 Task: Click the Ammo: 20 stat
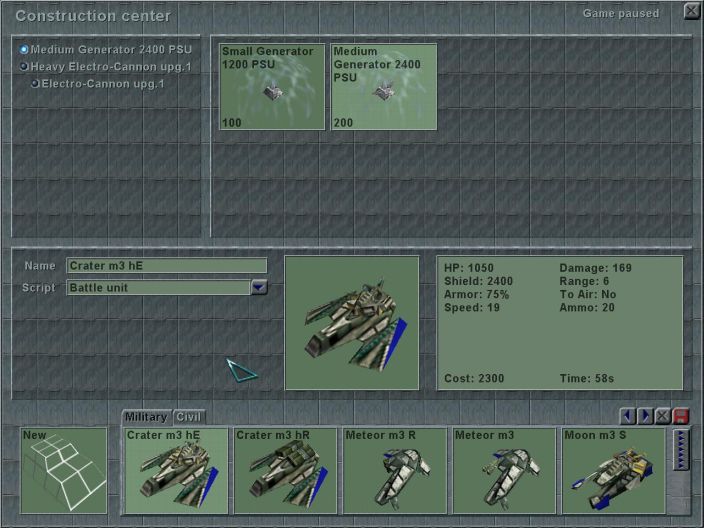tap(587, 308)
